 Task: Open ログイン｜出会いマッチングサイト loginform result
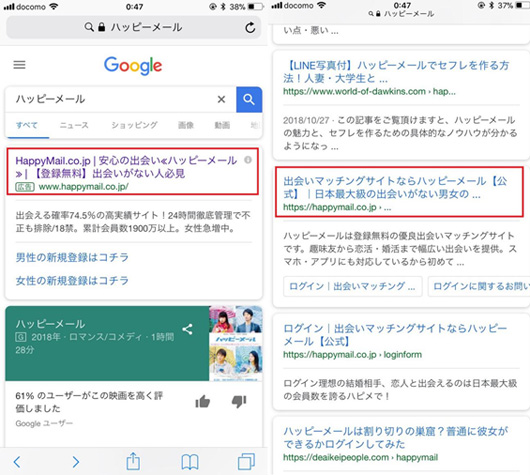[395, 335]
